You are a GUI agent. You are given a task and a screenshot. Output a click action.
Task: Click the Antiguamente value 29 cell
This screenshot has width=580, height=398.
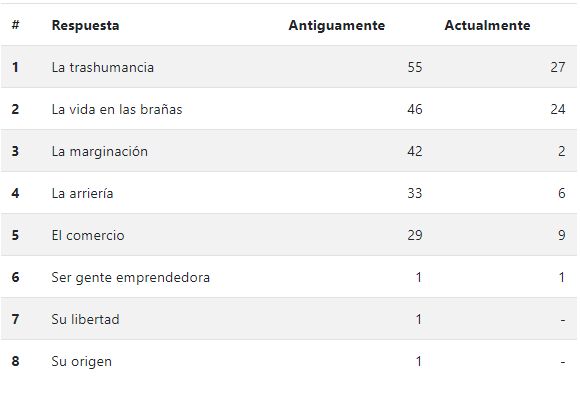pos(415,235)
